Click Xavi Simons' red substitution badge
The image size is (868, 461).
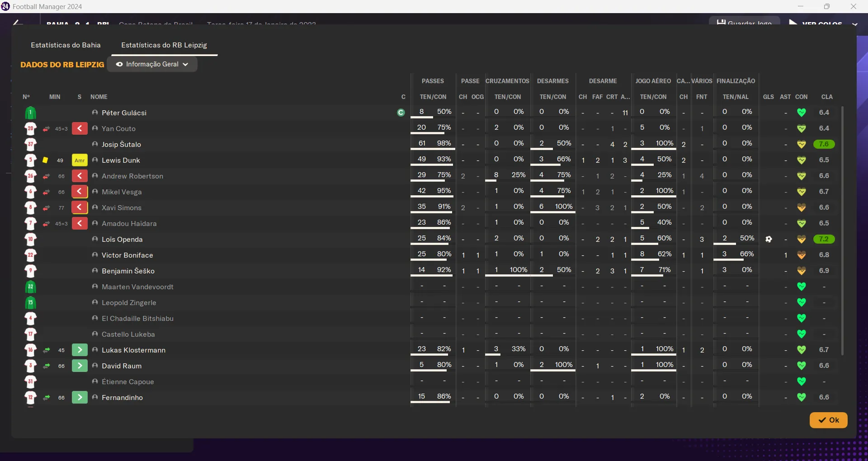coord(80,207)
